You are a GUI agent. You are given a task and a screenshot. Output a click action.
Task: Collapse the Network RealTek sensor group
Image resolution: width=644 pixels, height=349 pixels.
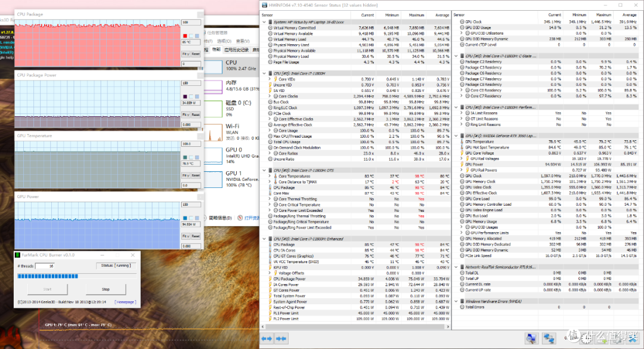(x=456, y=267)
